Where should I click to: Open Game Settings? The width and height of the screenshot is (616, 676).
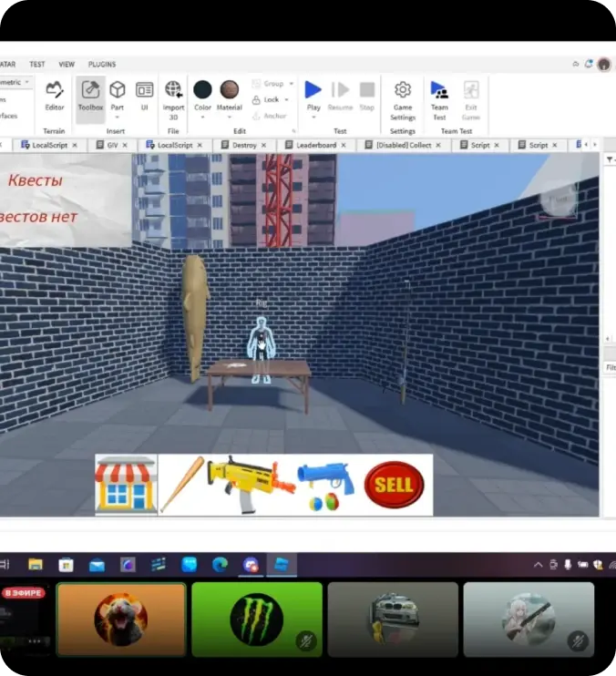click(403, 100)
